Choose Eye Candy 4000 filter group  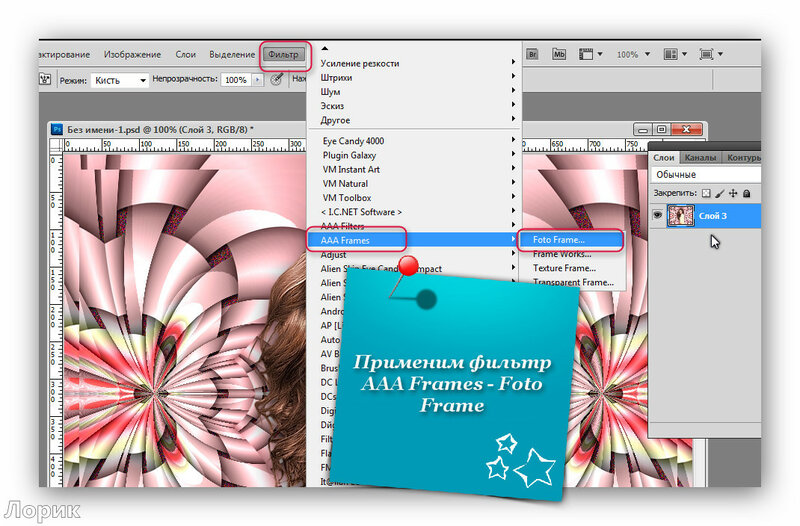point(415,141)
